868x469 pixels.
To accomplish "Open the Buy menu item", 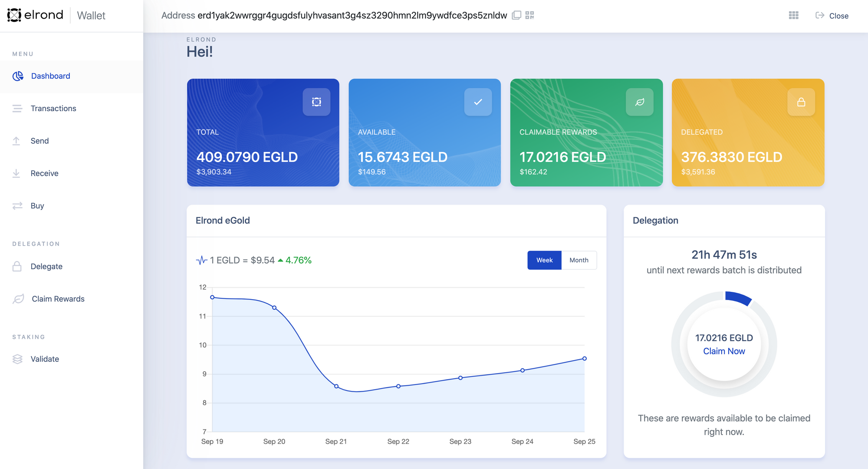I will [72, 206].
